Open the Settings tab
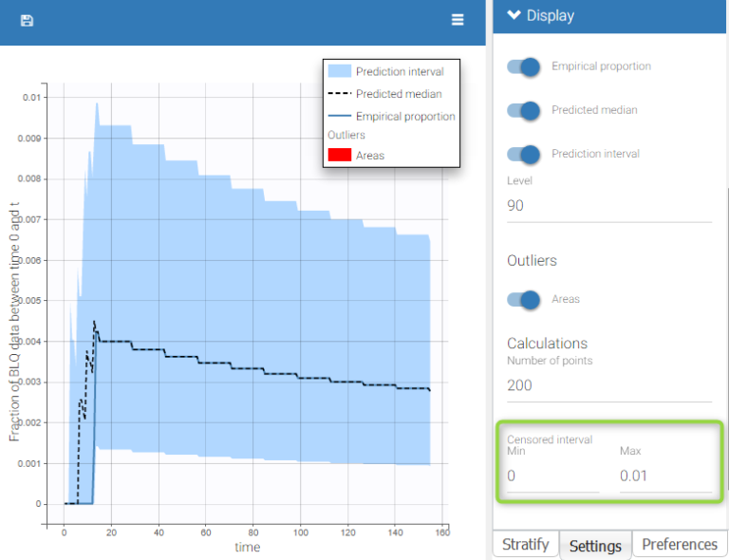 pyautogui.click(x=595, y=546)
